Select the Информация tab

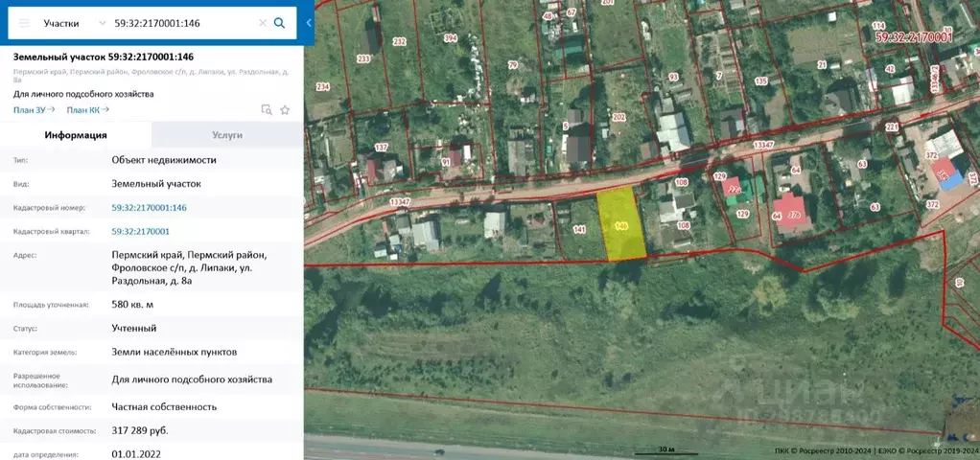click(76, 135)
